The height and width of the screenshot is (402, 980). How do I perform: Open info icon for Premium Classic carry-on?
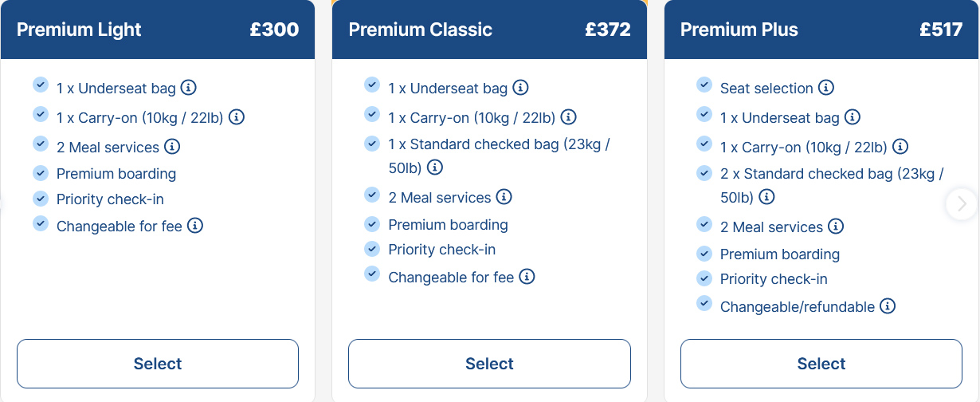[568, 117]
